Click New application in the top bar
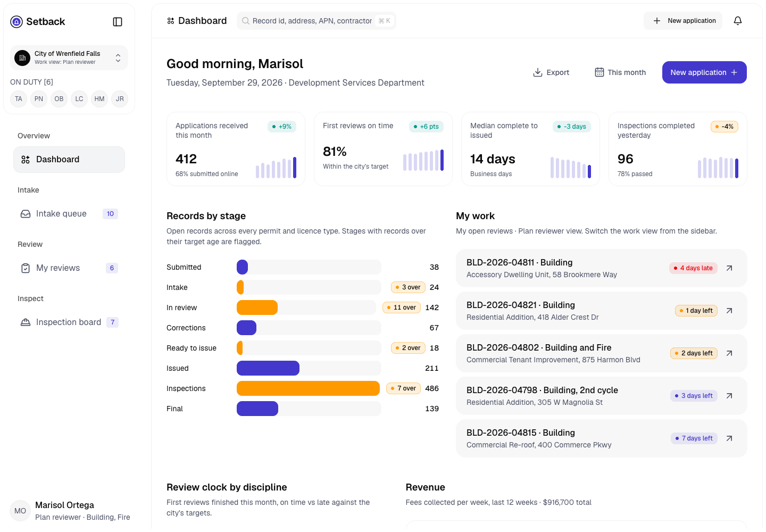The height and width of the screenshot is (532, 766). [683, 21]
